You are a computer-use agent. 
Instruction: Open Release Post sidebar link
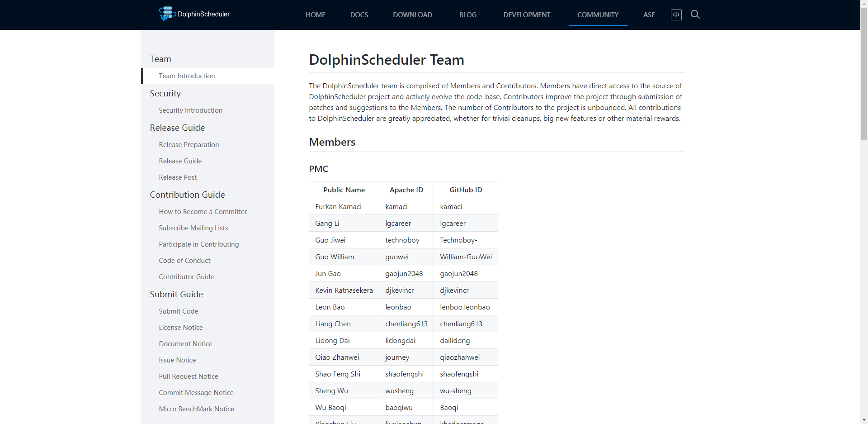coord(178,177)
